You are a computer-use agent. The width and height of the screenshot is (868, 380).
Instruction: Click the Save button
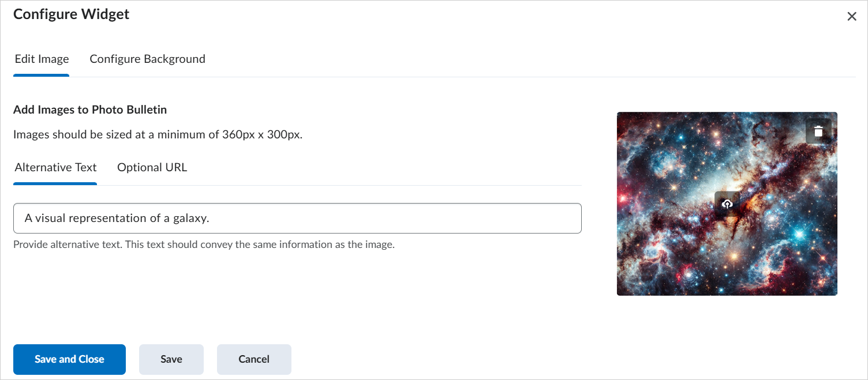[x=171, y=359]
